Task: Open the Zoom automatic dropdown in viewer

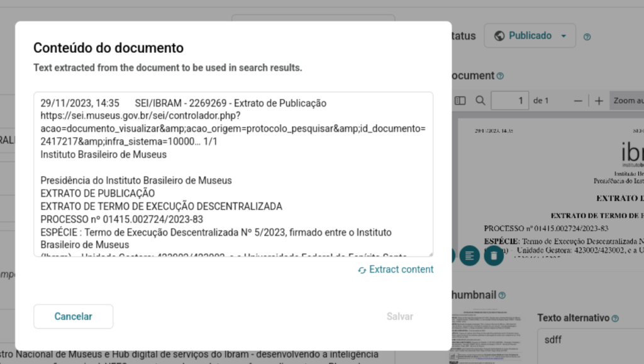Action: [x=627, y=101]
